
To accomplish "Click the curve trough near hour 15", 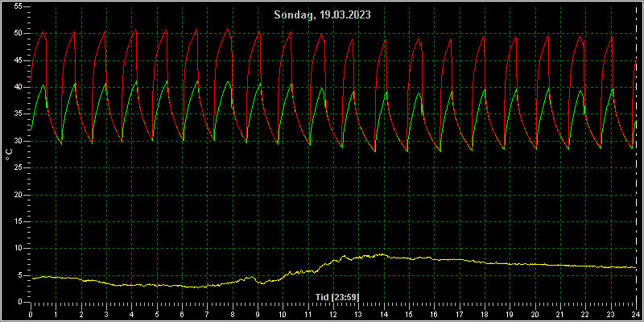I will tap(407, 151).
